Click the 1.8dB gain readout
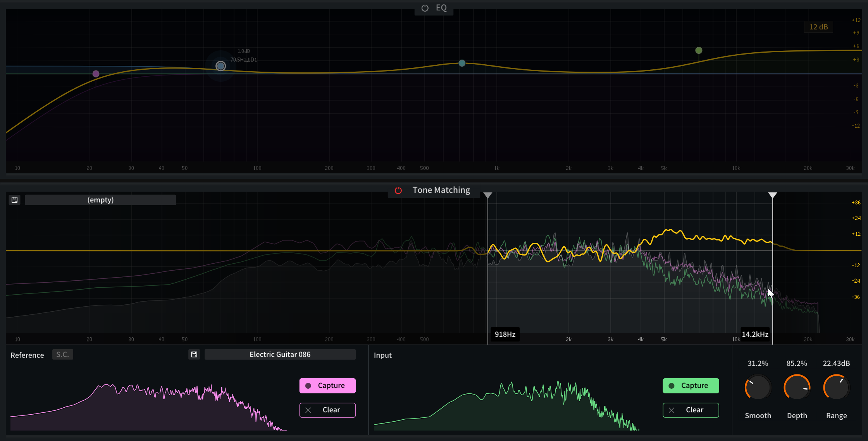 click(244, 51)
